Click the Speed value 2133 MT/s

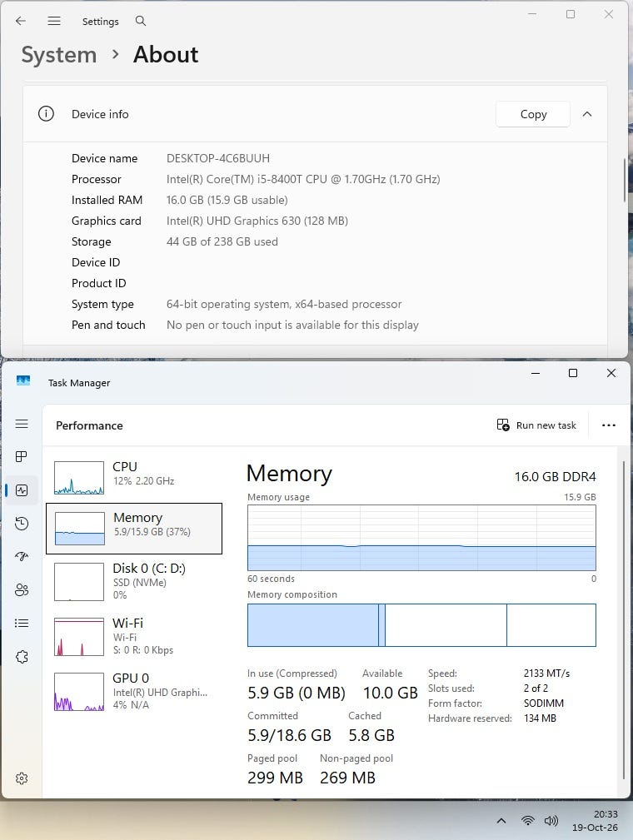tap(546, 673)
